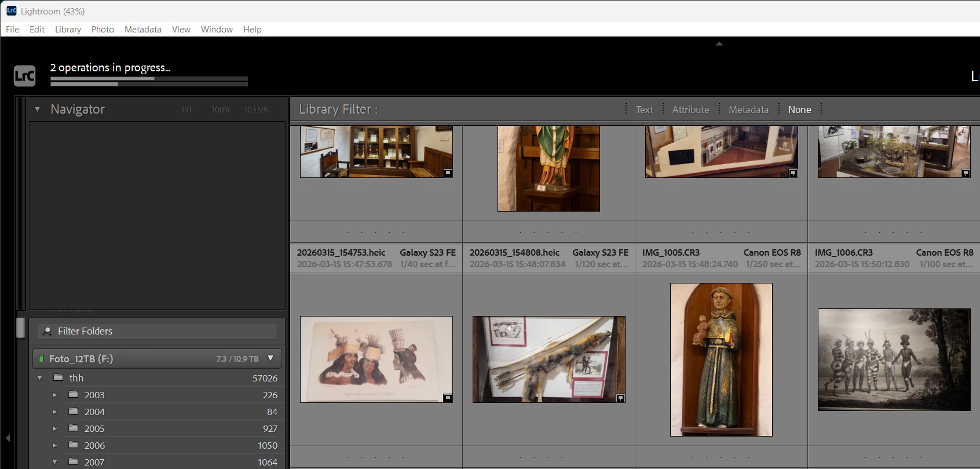Click the badge icon on the garden exhibit thumbnail

point(966,173)
